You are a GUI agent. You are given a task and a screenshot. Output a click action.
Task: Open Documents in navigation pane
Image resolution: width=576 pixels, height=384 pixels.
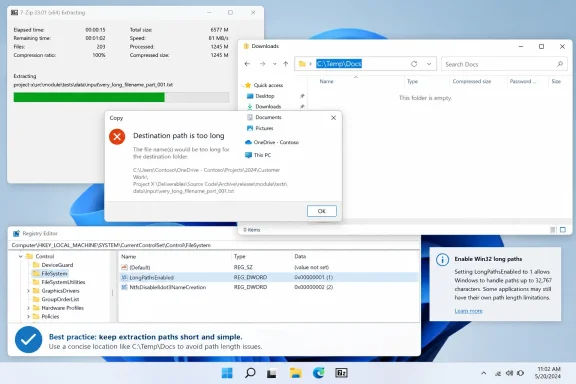click(x=268, y=117)
